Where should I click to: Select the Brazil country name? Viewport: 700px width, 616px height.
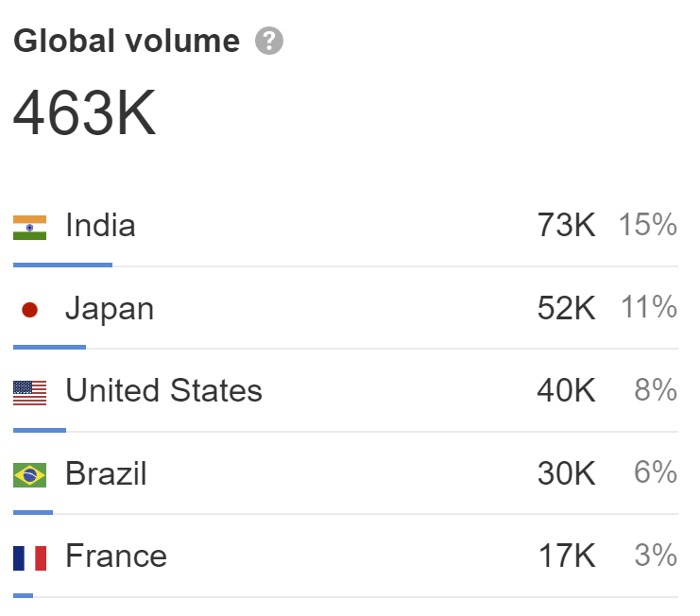pyautogui.click(x=106, y=473)
